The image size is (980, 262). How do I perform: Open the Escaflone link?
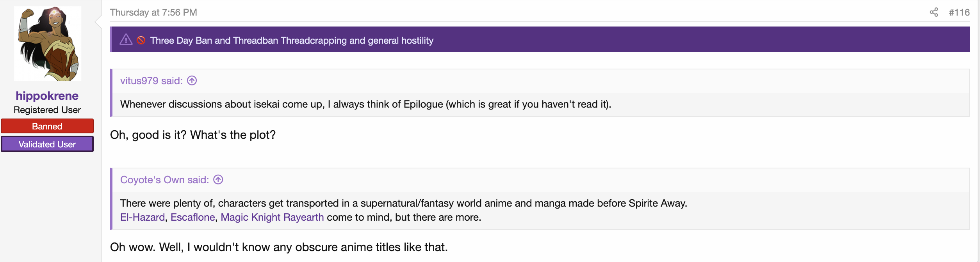pyautogui.click(x=193, y=217)
